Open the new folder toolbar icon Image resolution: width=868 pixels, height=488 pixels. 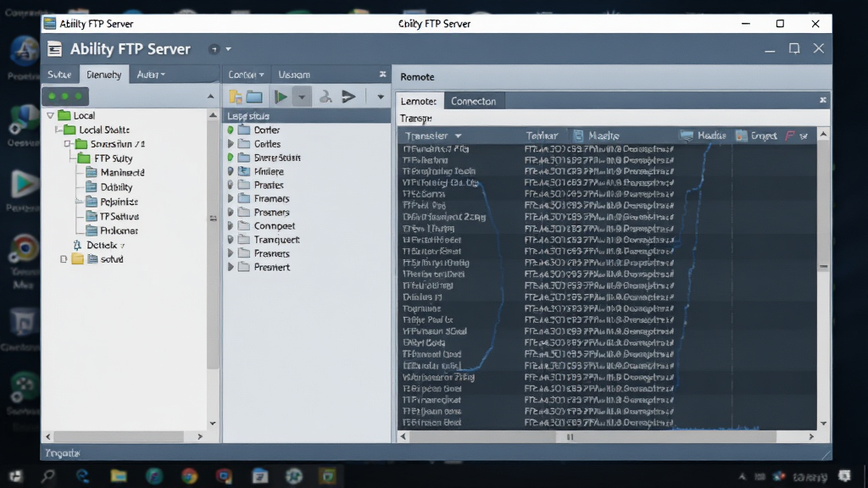(x=236, y=97)
